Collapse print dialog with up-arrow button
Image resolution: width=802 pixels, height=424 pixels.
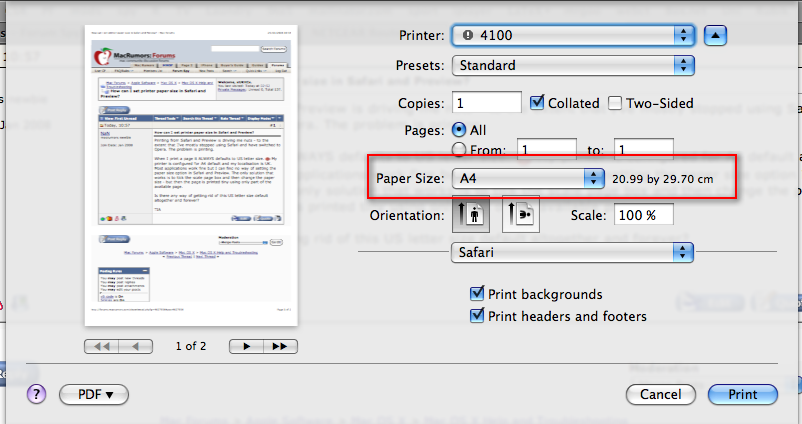tap(715, 35)
